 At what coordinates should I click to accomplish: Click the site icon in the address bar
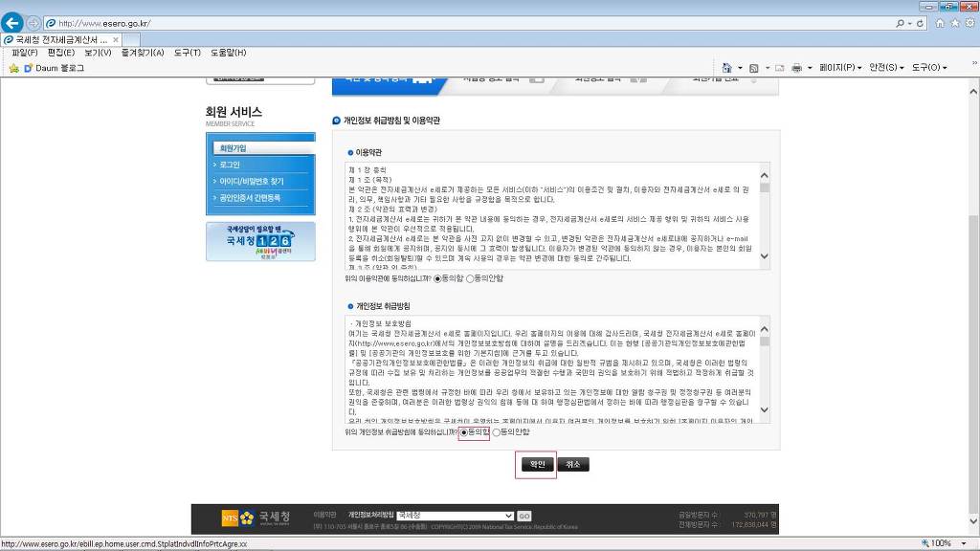51,23
